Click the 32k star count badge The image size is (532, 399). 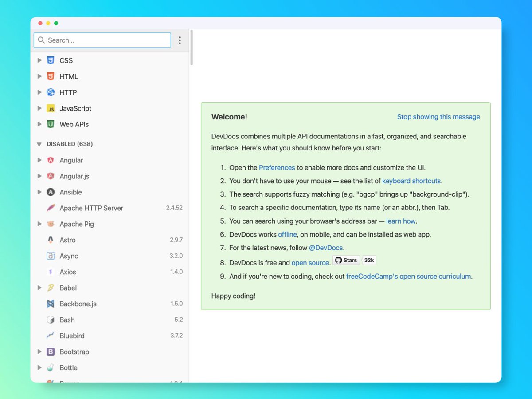[x=369, y=261]
